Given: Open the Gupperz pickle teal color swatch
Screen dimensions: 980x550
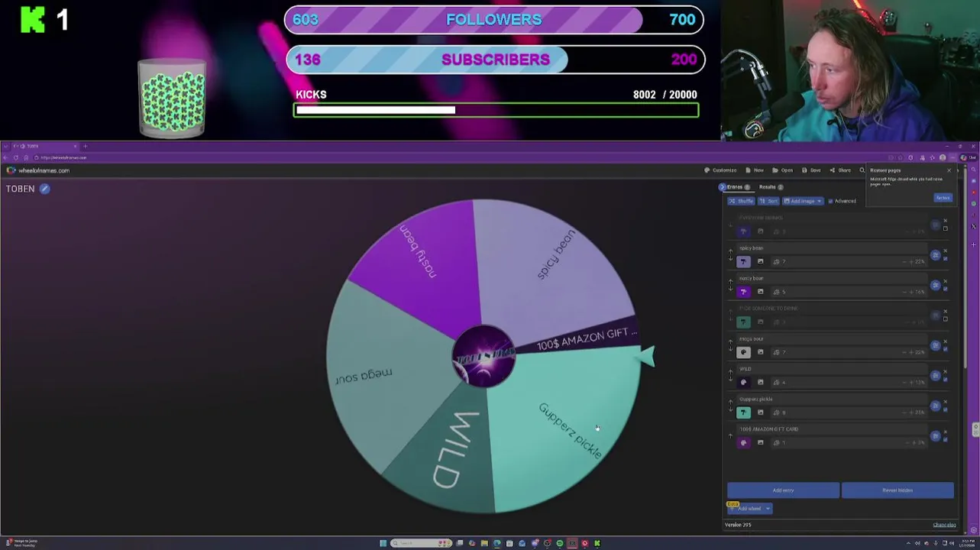Looking at the screenshot, I should [x=743, y=412].
